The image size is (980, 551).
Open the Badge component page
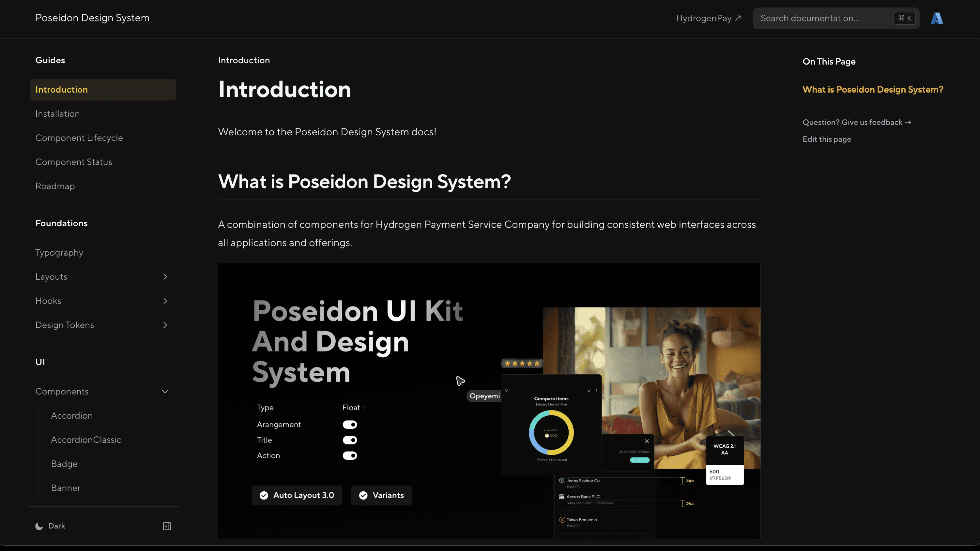(64, 464)
